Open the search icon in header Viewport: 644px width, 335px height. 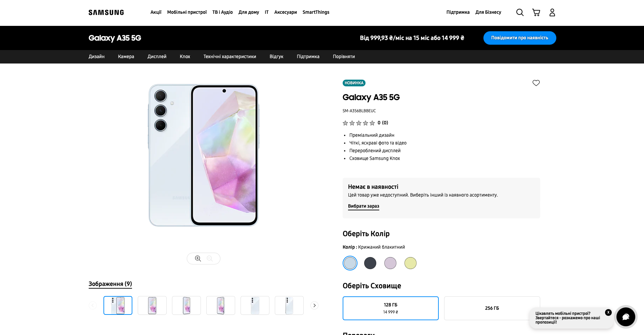[520, 12]
